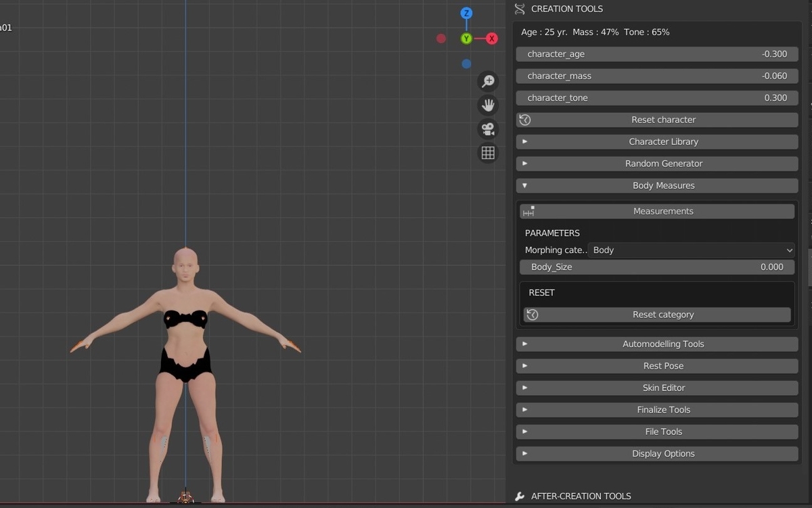
Task: Switch orthographic/perspective grid icon
Action: 488,153
